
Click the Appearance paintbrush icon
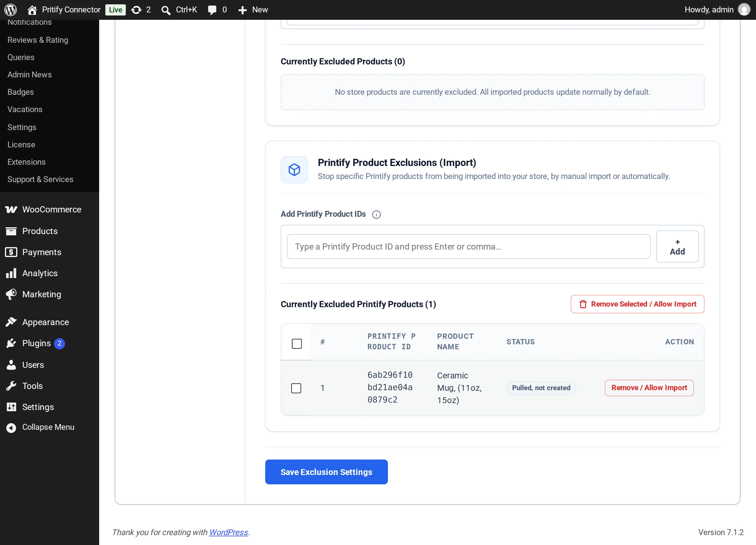(11, 322)
